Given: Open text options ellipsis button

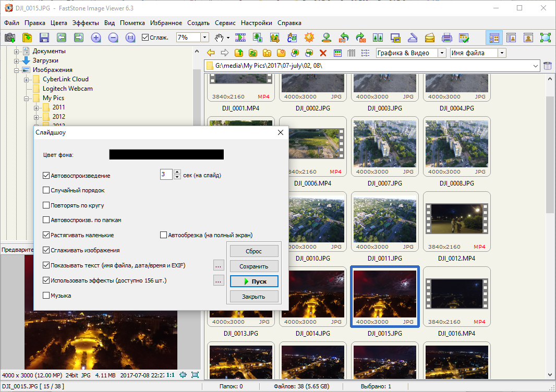Looking at the screenshot, I should pos(219,265).
